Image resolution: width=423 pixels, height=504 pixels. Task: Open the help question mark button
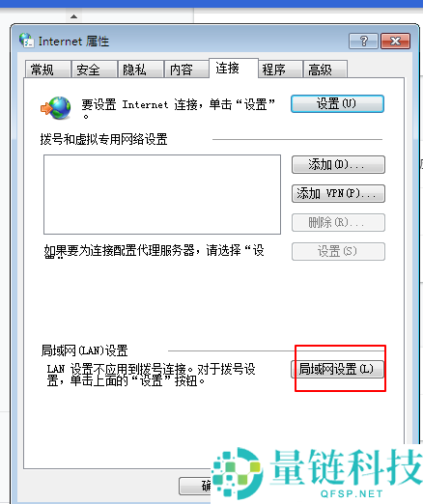tap(363, 41)
